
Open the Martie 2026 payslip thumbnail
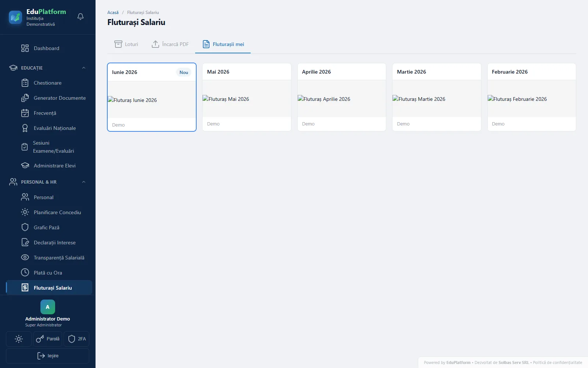pos(437,99)
